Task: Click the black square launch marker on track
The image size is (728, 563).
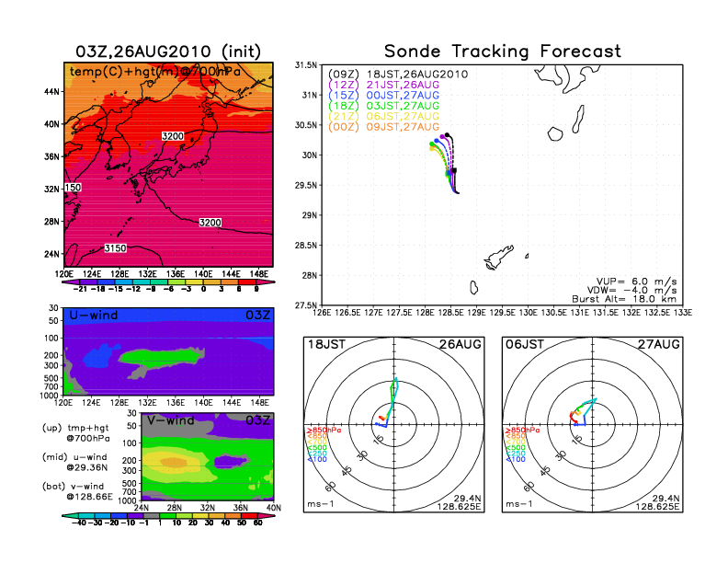Action: 454,171
